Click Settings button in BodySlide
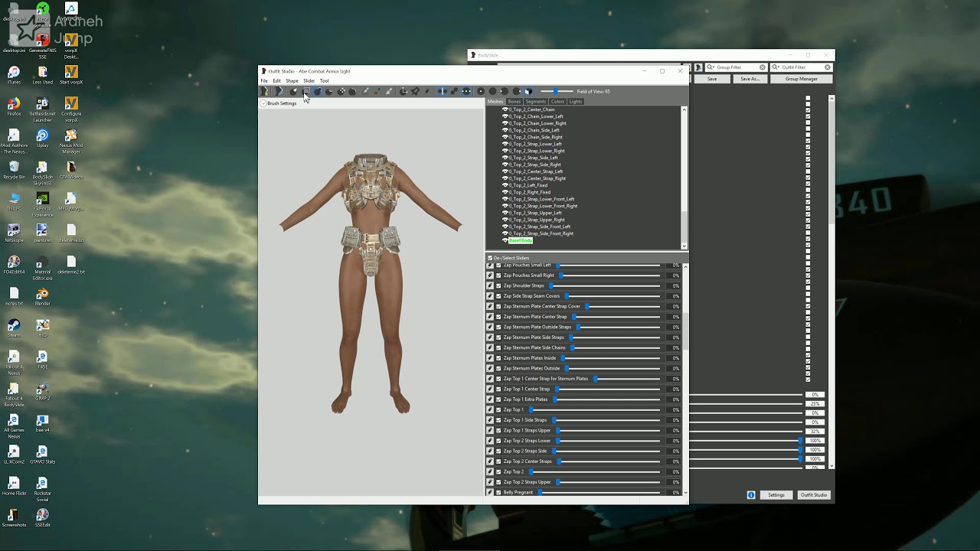This screenshot has width=980, height=551. [x=776, y=495]
